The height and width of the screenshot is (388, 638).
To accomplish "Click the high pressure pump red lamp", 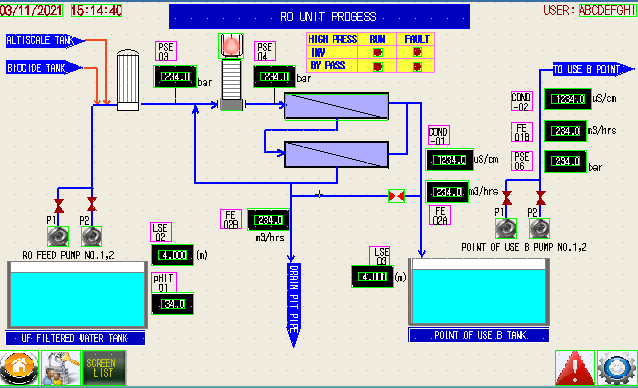I will point(231,46).
